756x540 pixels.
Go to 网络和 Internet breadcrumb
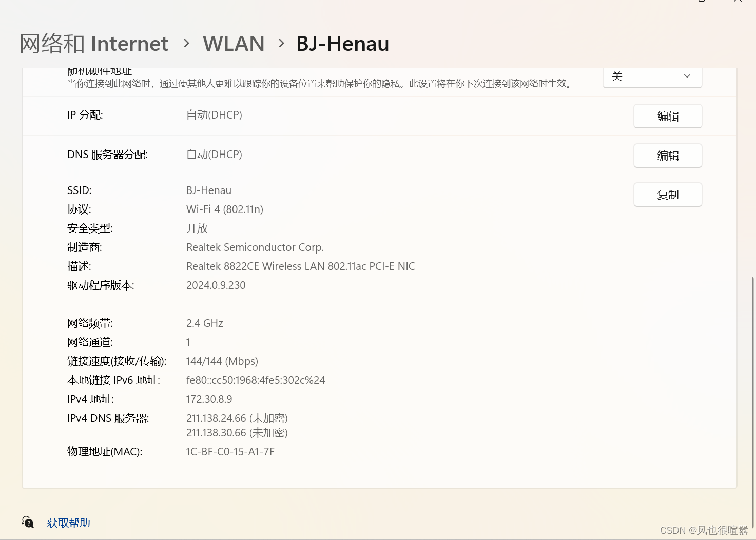(94, 44)
